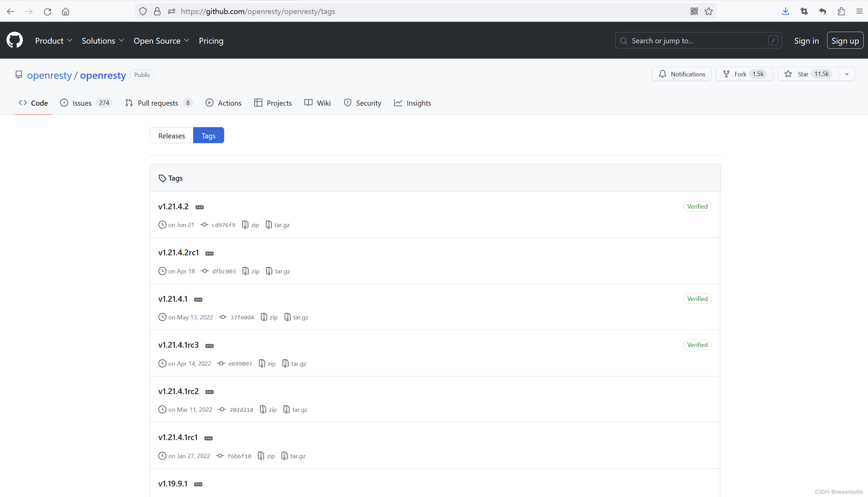Toggle v1.19.9.1 ellipsis details
This screenshot has width=868, height=497.
198,484
